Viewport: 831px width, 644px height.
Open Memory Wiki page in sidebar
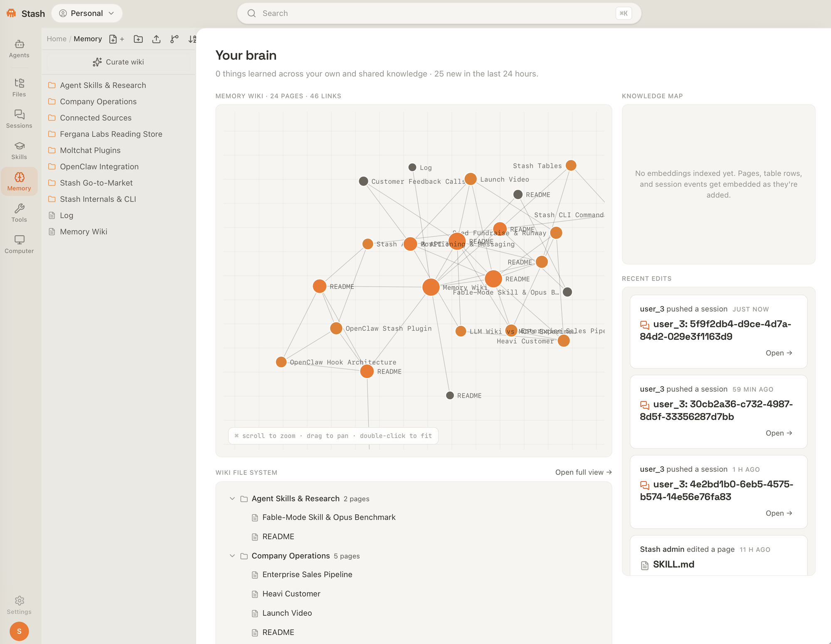point(84,231)
